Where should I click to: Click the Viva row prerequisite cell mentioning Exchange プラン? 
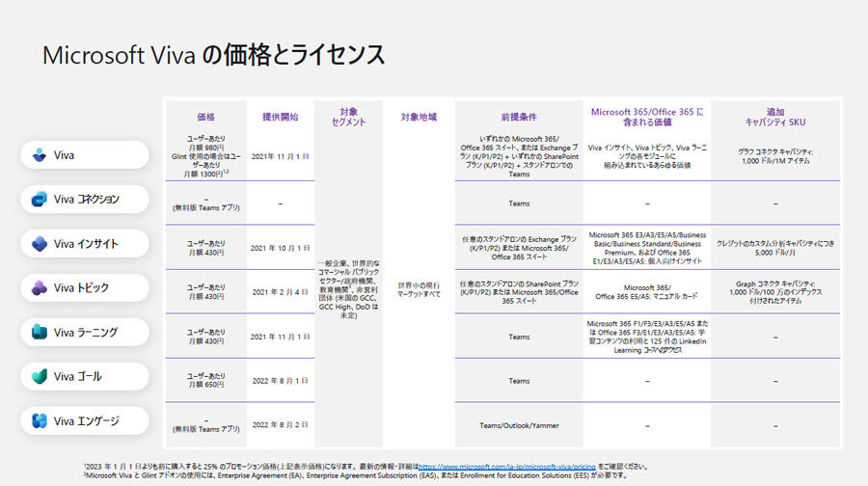[x=519, y=156]
